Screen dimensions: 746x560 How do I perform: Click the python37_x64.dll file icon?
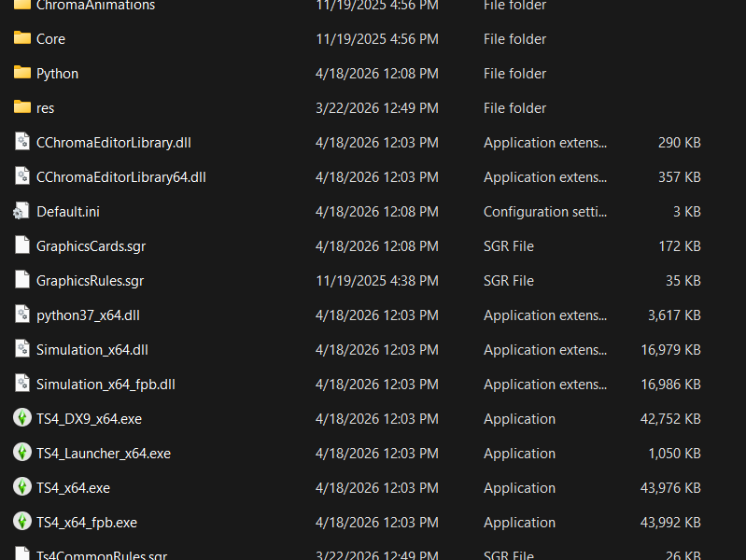(x=22, y=315)
